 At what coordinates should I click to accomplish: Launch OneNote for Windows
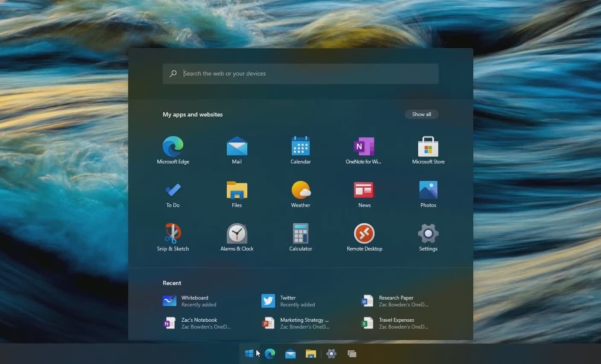pos(364,150)
